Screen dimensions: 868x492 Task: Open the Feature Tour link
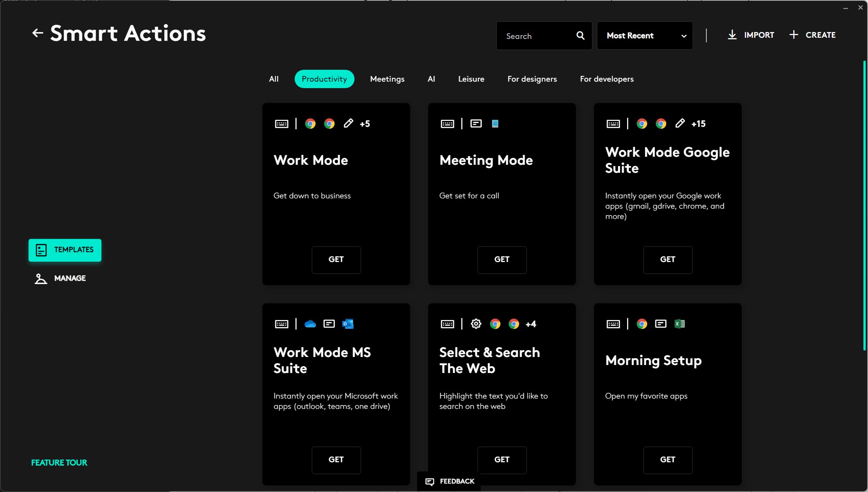click(59, 463)
